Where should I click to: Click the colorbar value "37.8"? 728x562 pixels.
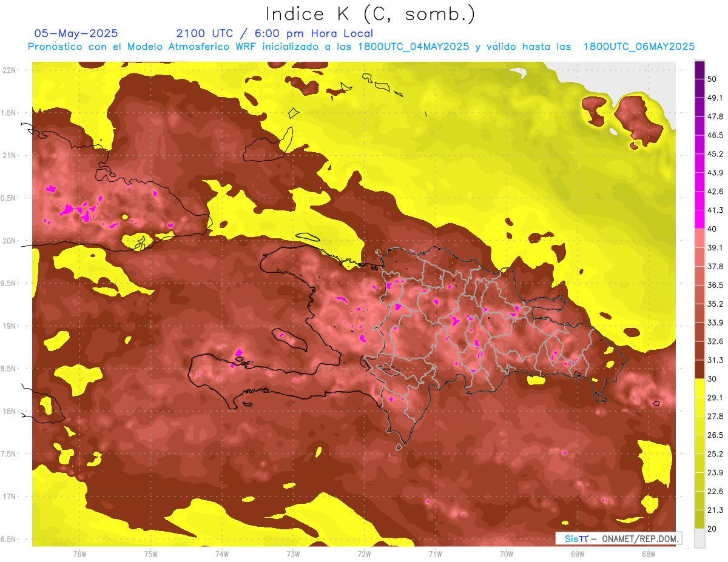point(715,266)
